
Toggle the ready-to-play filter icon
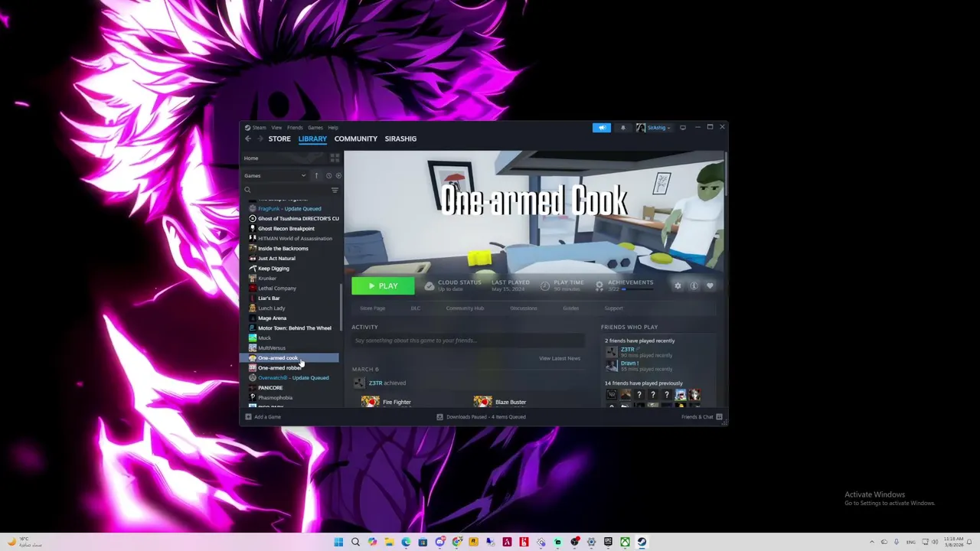tap(338, 175)
